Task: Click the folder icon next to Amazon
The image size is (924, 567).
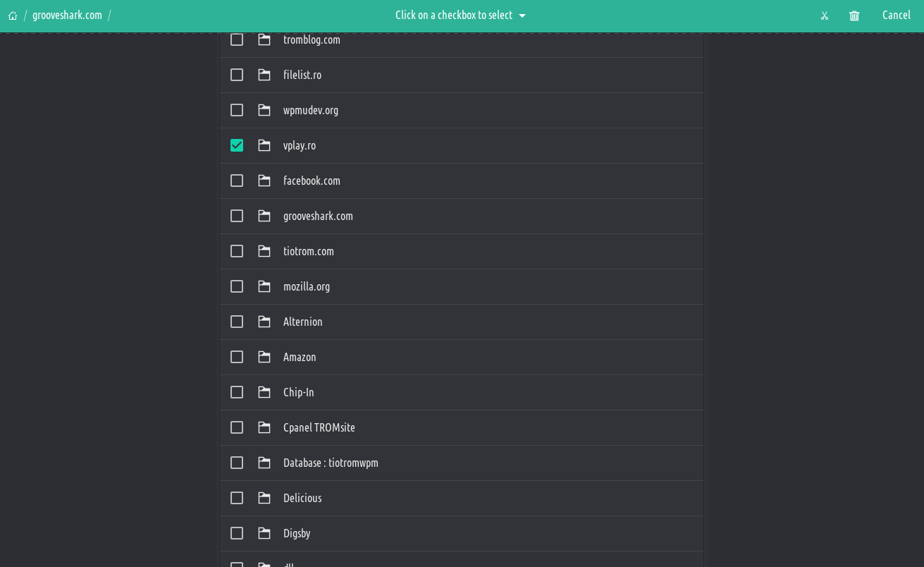Action: [x=264, y=357]
